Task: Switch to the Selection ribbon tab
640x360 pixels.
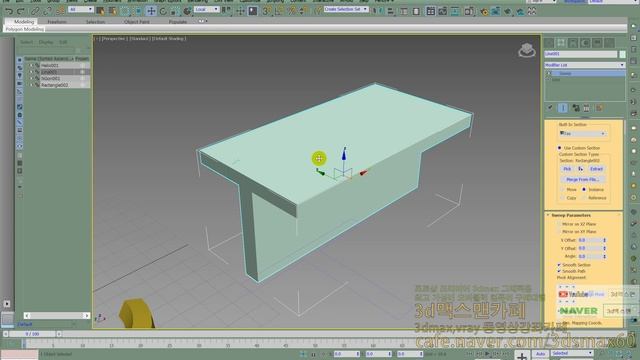Action: click(96, 22)
